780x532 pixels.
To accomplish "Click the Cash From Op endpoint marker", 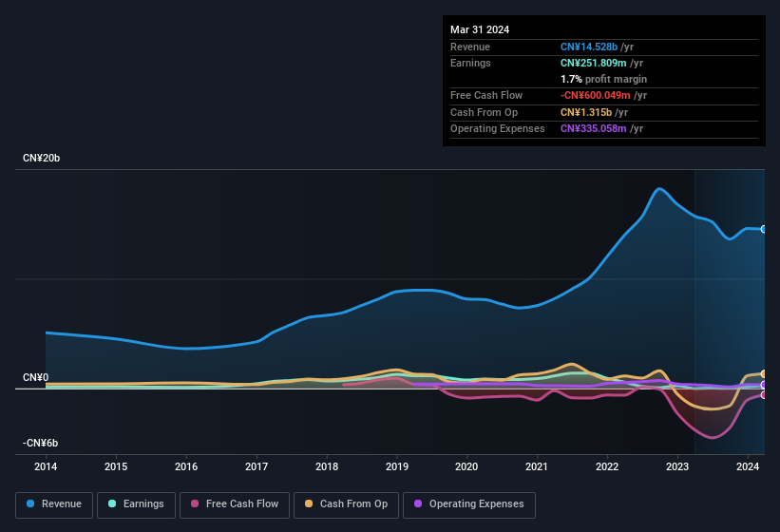I will click(764, 374).
